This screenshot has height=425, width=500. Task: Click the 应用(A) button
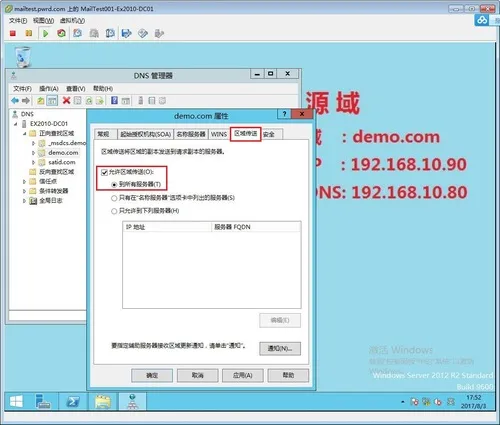click(243, 375)
